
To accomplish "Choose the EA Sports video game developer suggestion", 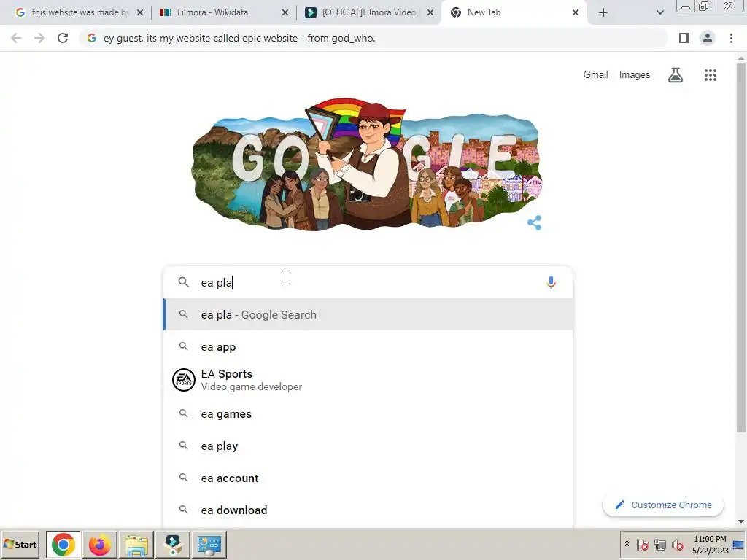I will [368, 380].
